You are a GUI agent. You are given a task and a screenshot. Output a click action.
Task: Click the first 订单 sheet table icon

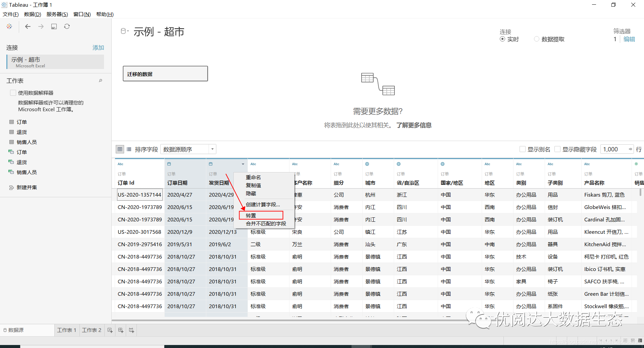point(11,122)
